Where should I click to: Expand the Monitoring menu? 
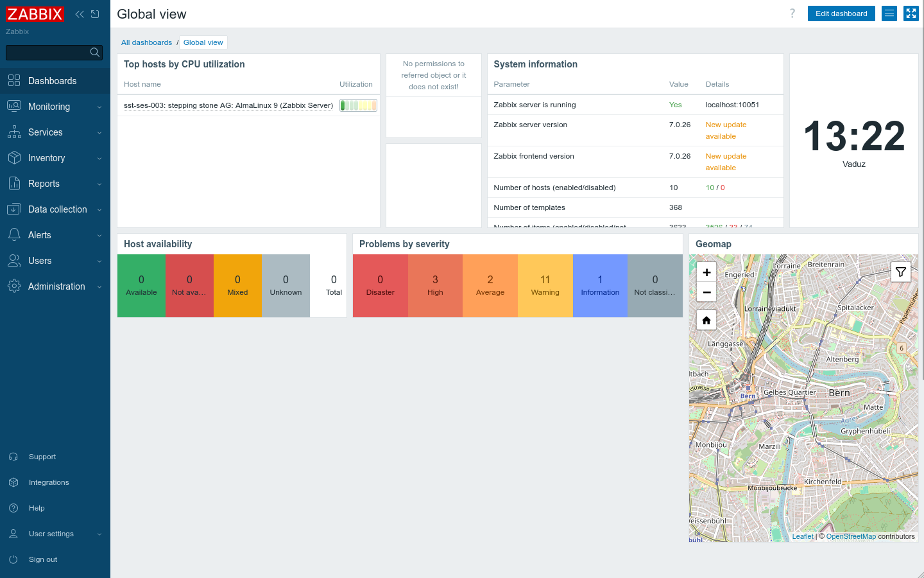pyautogui.click(x=55, y=107)
